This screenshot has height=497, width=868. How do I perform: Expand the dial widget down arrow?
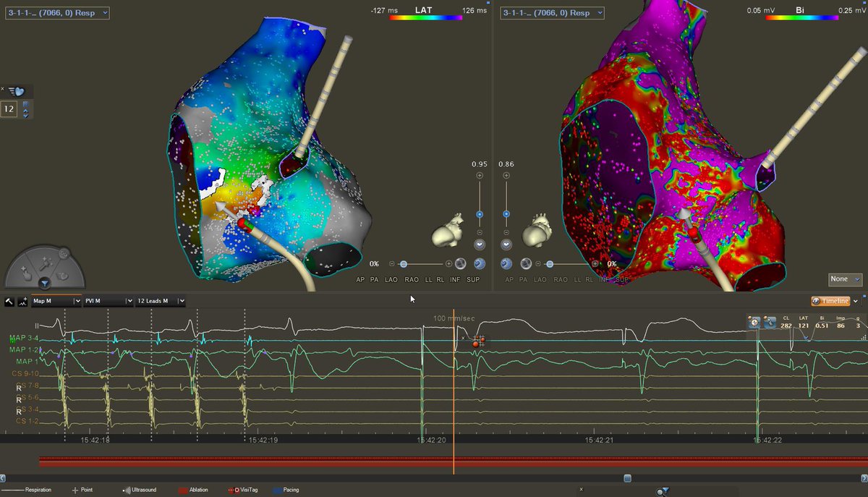(45, 283)
